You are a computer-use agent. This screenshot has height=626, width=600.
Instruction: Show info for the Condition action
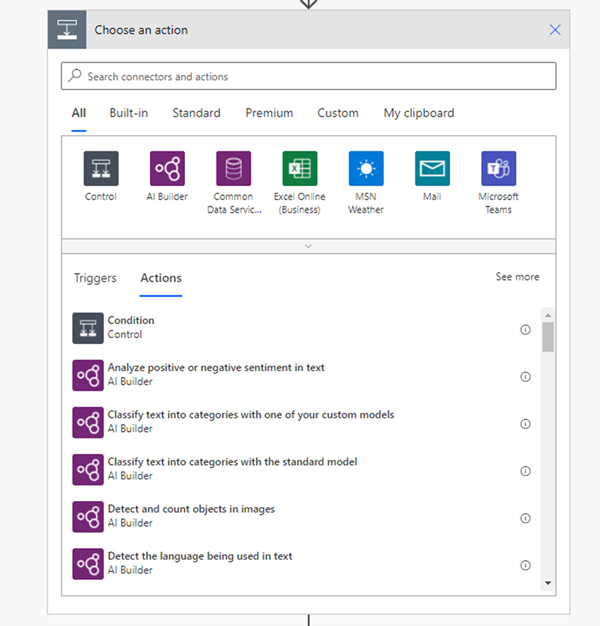point(525,329)
